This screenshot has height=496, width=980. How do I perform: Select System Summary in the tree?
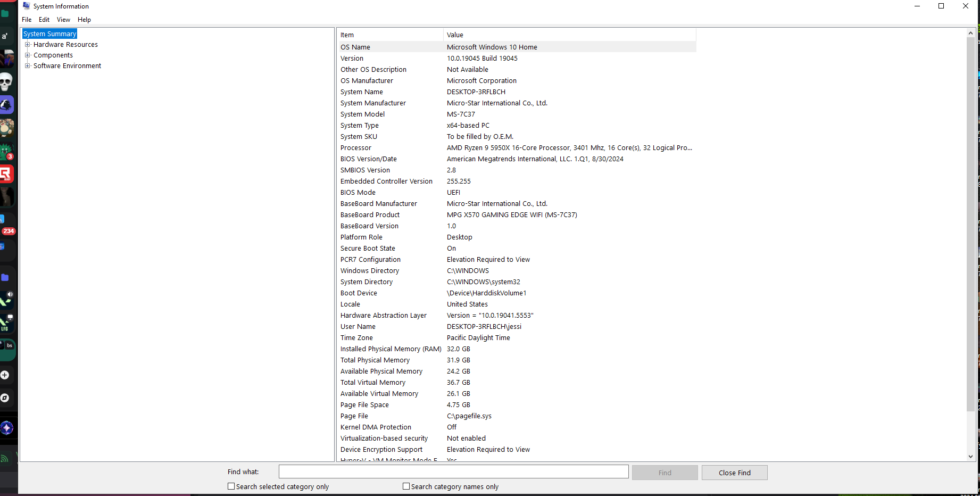tap(49, 34)
